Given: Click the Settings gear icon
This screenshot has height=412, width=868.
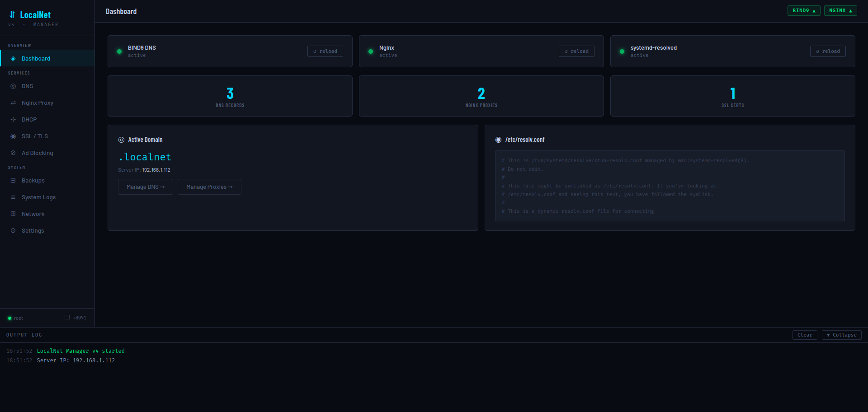Looking at the screenshot, I should click(13, 231).
